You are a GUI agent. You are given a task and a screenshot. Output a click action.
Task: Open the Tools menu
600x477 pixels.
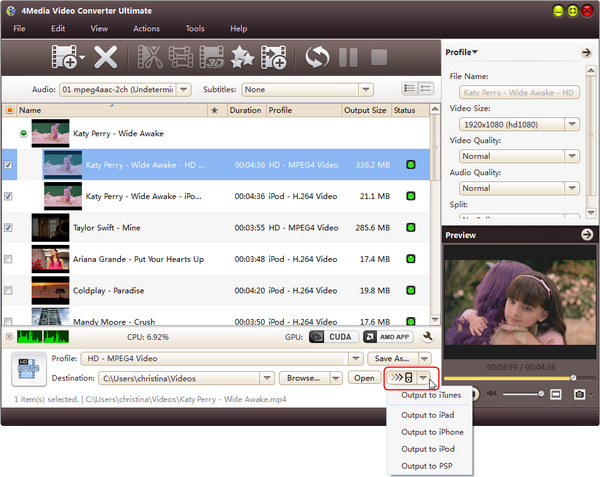tap(194, 29)
